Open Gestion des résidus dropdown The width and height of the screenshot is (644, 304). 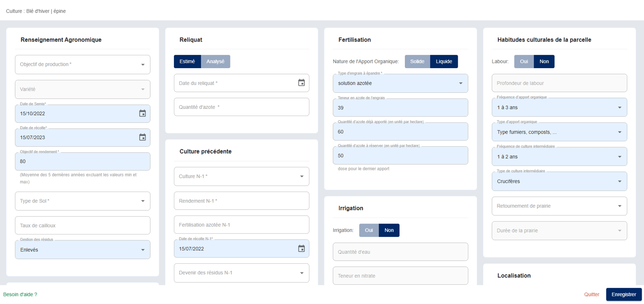click(x=83, y=250)
